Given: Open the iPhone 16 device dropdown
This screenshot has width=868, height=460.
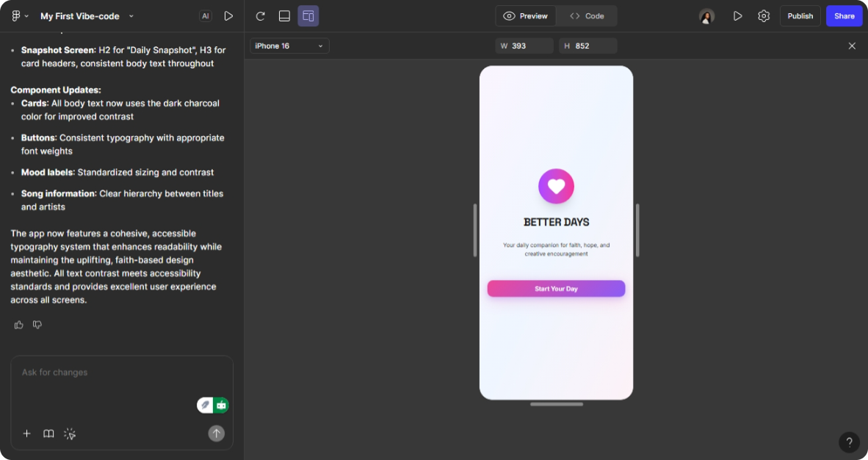Looking at the screenshot, I should click(x=289, y=46).
